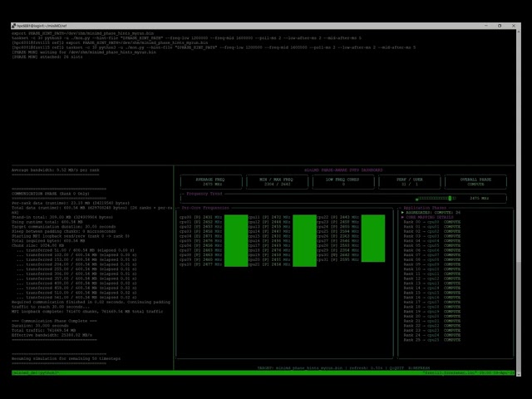Click the green bar beside cpu22–cpu31

coord(373,239)
